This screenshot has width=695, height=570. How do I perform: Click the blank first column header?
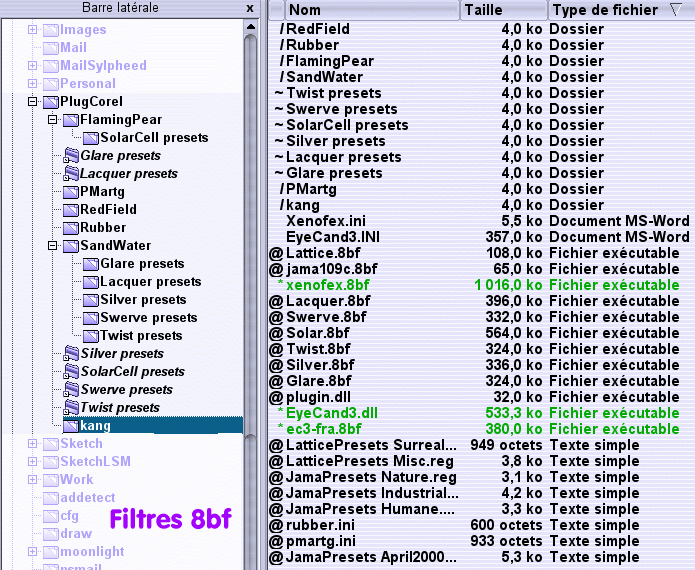pyautogui.click(x=276, y=10)
